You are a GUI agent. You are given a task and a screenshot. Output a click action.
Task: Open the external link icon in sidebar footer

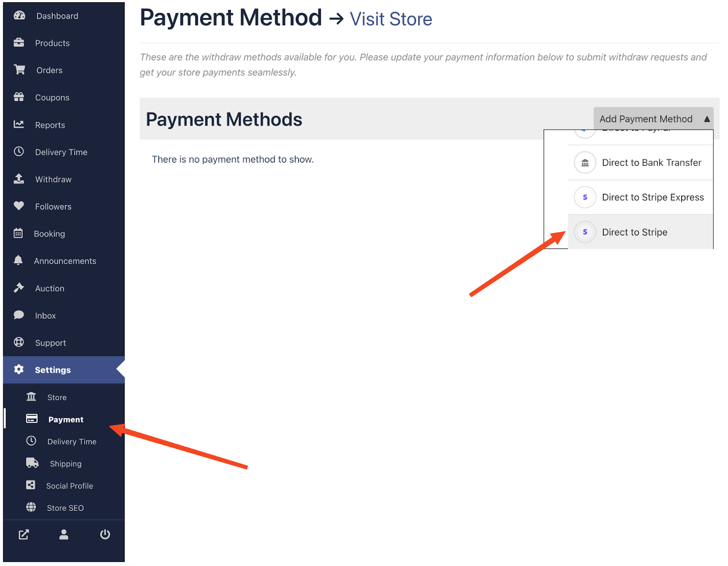point(24,534)
